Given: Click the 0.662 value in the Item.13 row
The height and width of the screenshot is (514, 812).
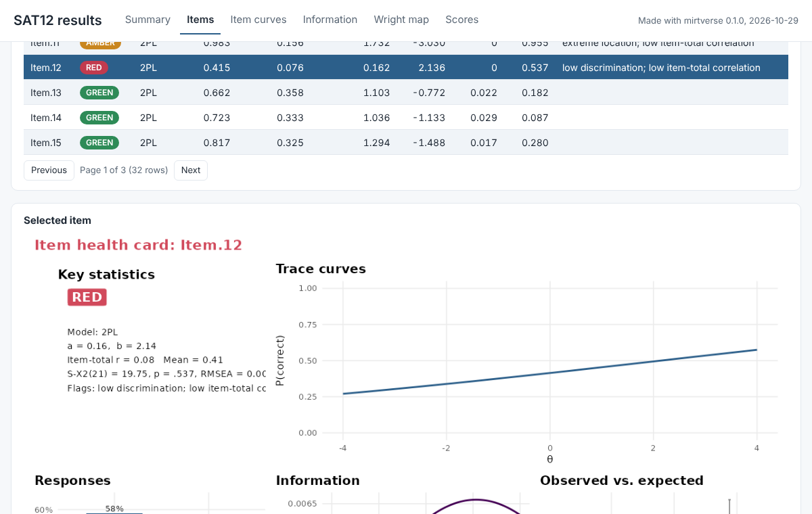Looking at the screenshot, I should click(x=217, y=93).
